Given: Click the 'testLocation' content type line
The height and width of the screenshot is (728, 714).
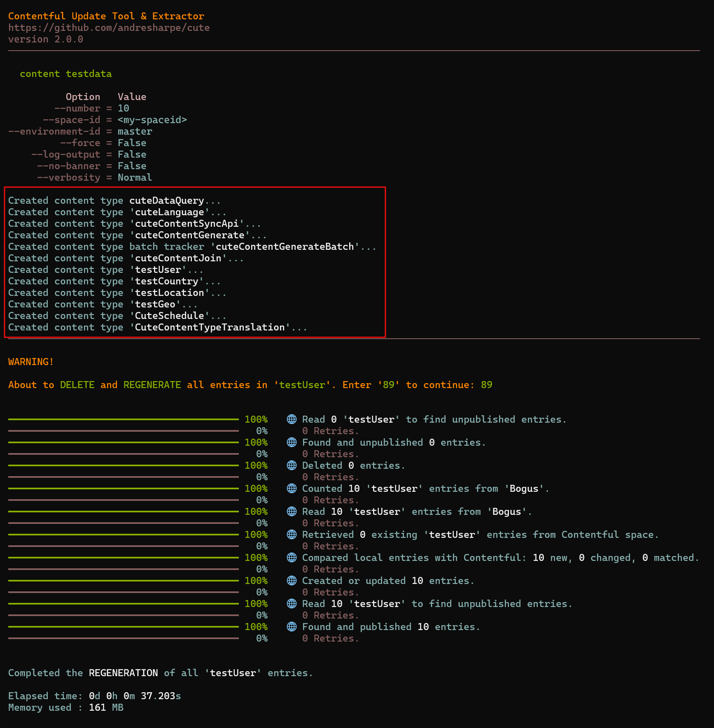Looking at the screenshot, I should 117,293.
